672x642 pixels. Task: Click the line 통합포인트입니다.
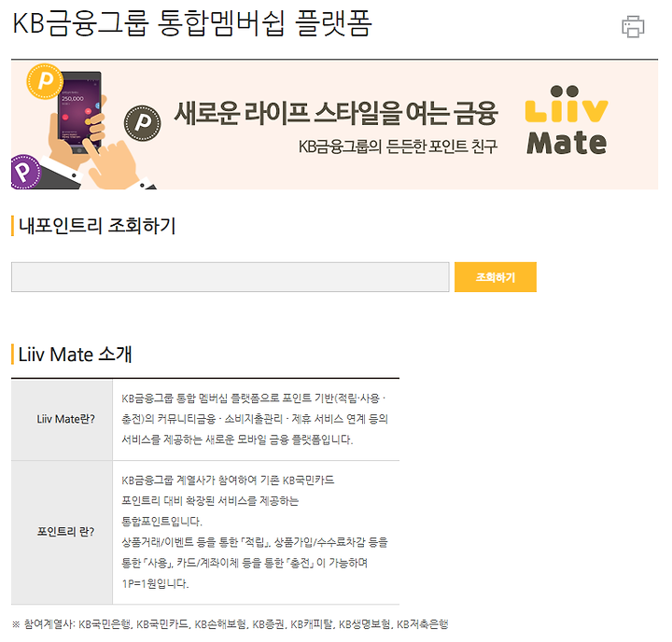(162, 522)
